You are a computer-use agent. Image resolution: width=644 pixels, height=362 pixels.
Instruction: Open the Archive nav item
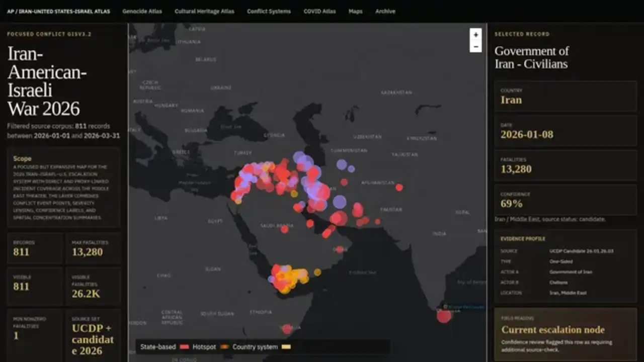tap(385, 11)
